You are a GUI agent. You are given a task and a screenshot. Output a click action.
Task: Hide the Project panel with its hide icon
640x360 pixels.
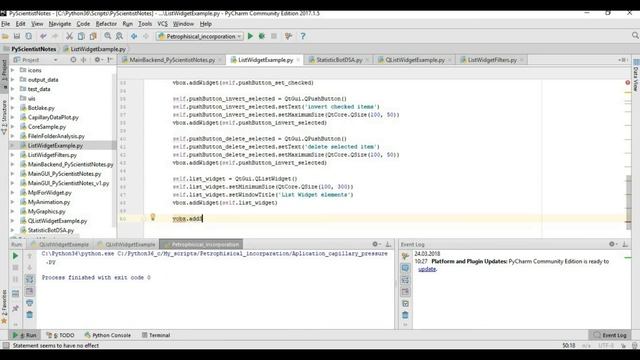tap(110, 60)
